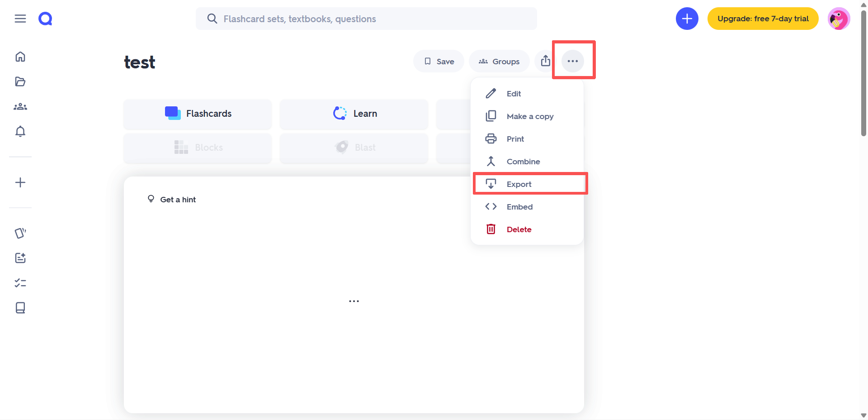This screenshot has height=420, width=868.
Task: Focus the flashcard sets search field
Action: [366, 19]
